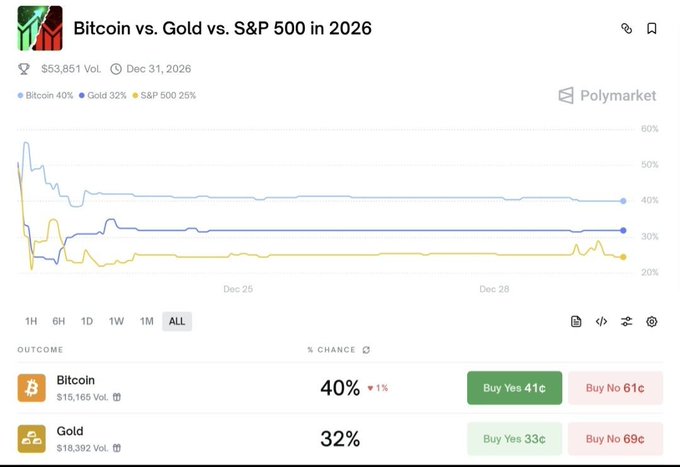Image resolution: width=680 pixels, height=467 pixels.
Task: Click the refresh icon next to % Chance
Action: click(x=366, y=350)
